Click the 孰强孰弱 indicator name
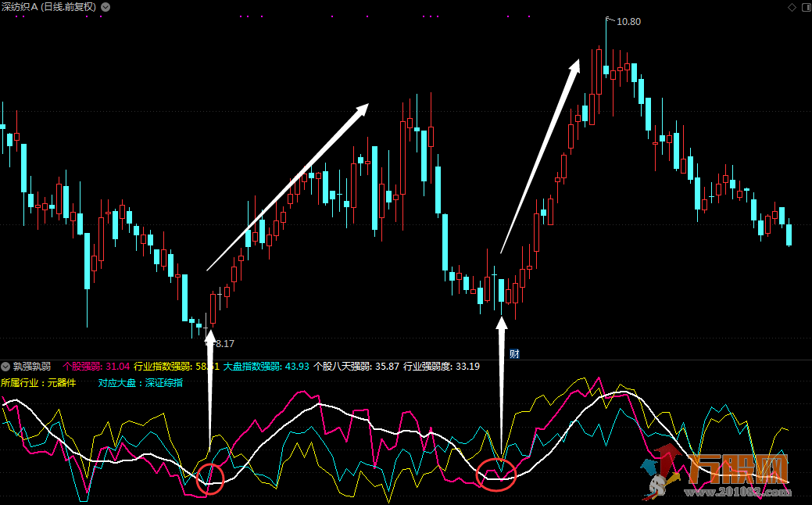 [x=32, y=366]
